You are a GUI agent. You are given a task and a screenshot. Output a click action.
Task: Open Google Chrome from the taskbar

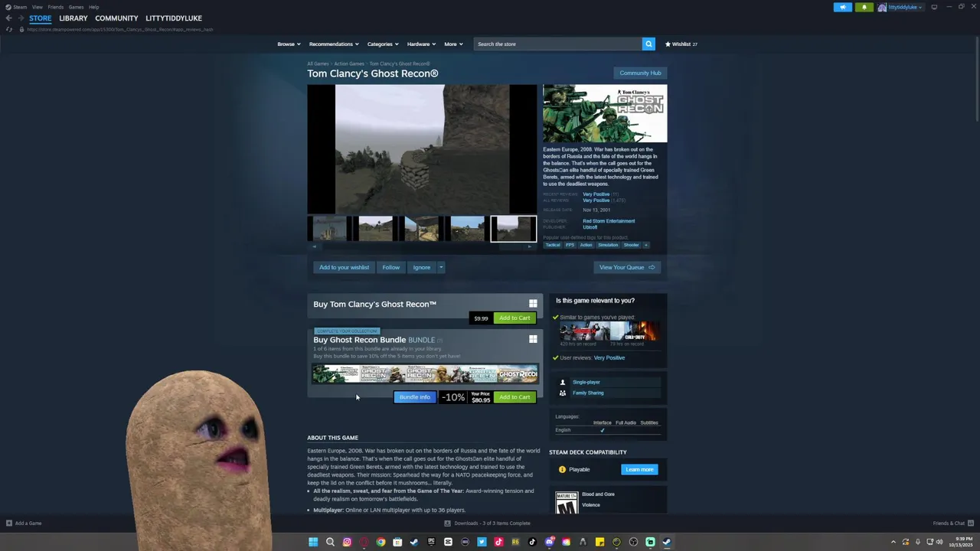381,542
